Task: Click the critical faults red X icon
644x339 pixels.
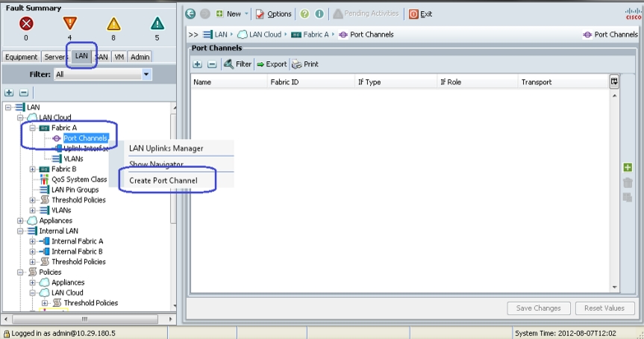Action: (x=26, y=24)
